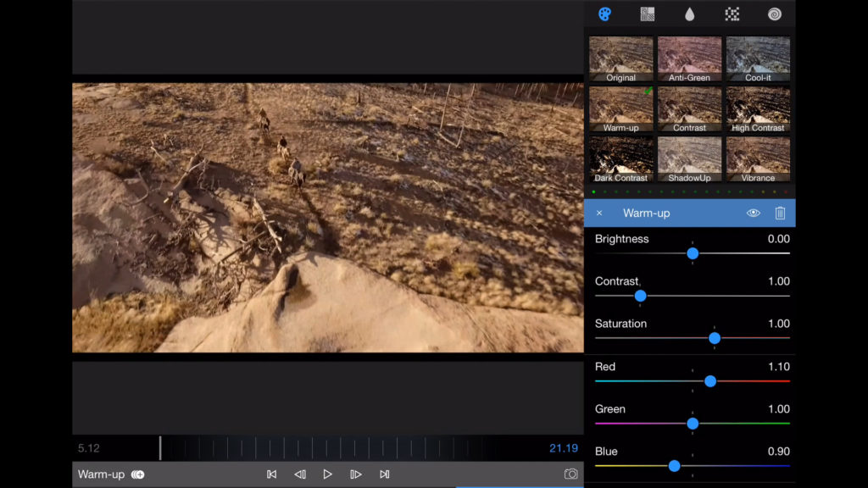Play the video clip
Screen dimensions: 868x488
[x=327, y=474]
